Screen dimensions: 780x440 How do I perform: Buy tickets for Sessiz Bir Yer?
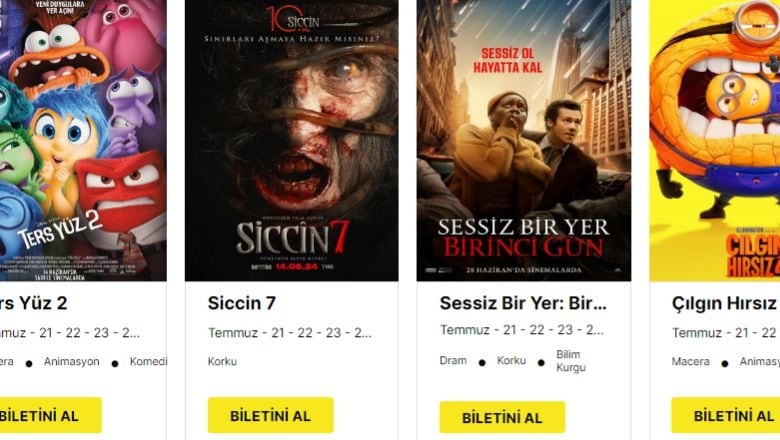click(x=502, y=417)
